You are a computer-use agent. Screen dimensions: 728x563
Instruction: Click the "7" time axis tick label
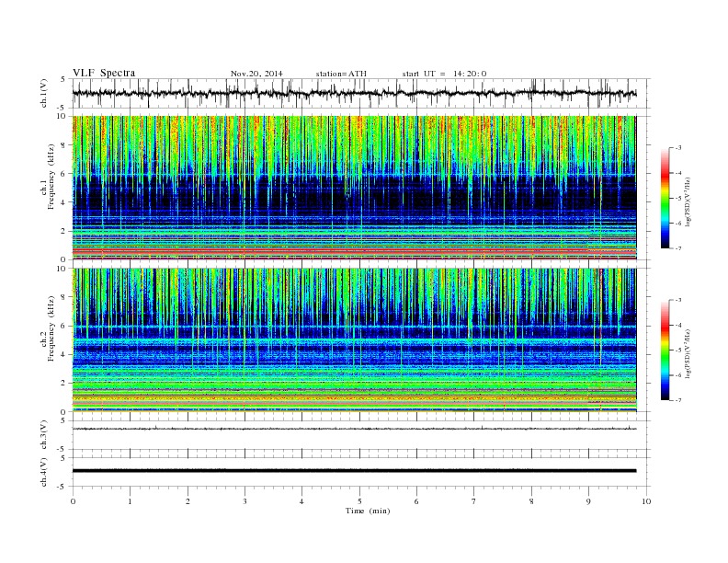tap(474, 501)
